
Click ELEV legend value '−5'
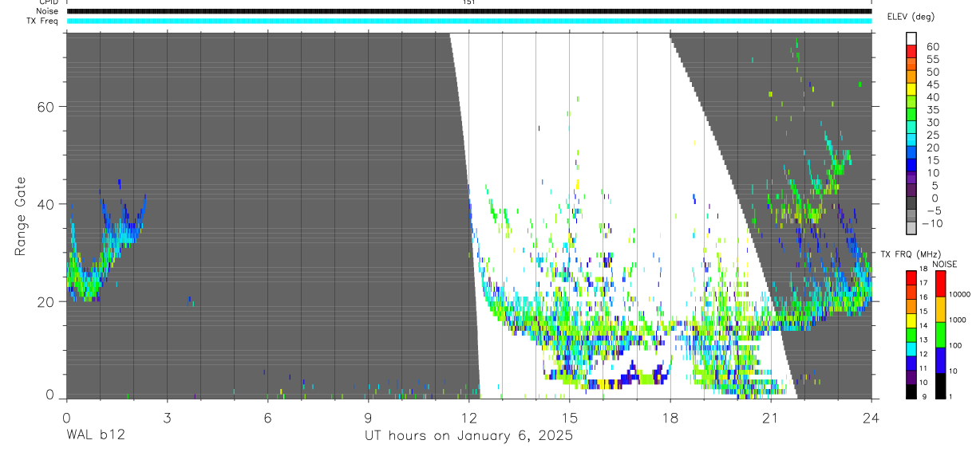[x=935, y=210]
